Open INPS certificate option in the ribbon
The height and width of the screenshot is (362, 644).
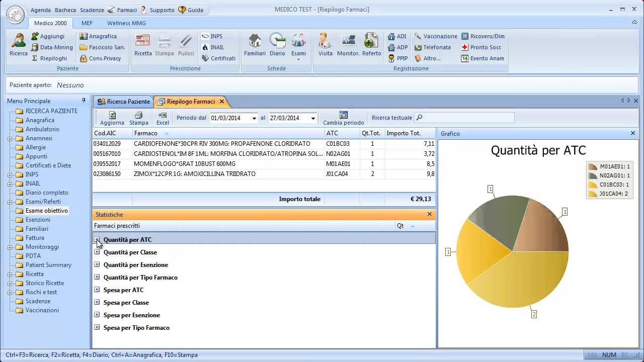212,36
